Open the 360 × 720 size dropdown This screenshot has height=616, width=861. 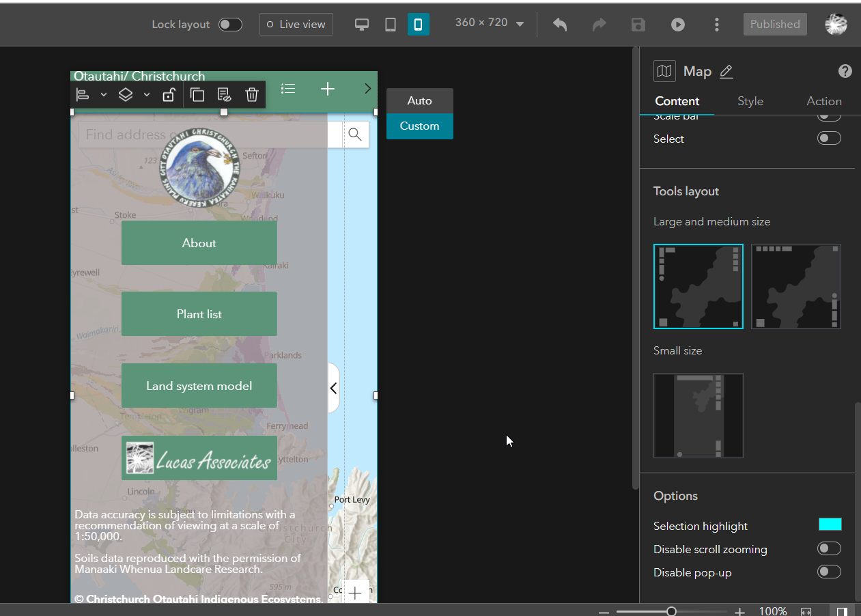pos(490,23)
